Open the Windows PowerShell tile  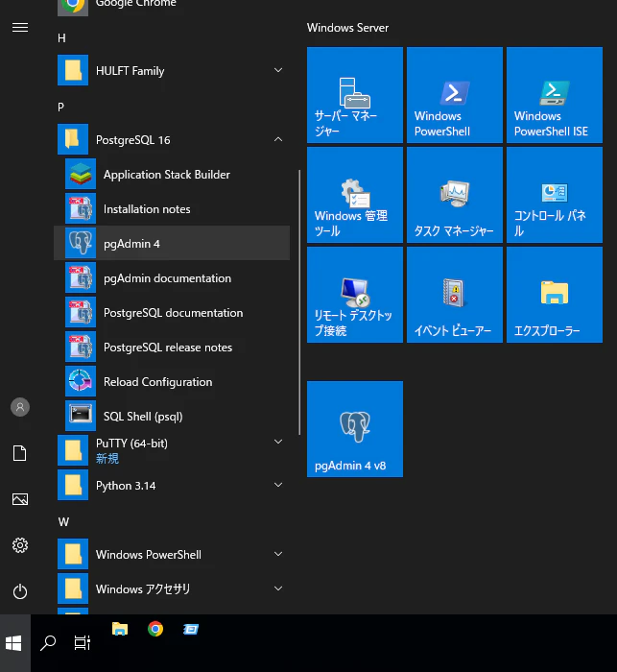pos(455,95)
